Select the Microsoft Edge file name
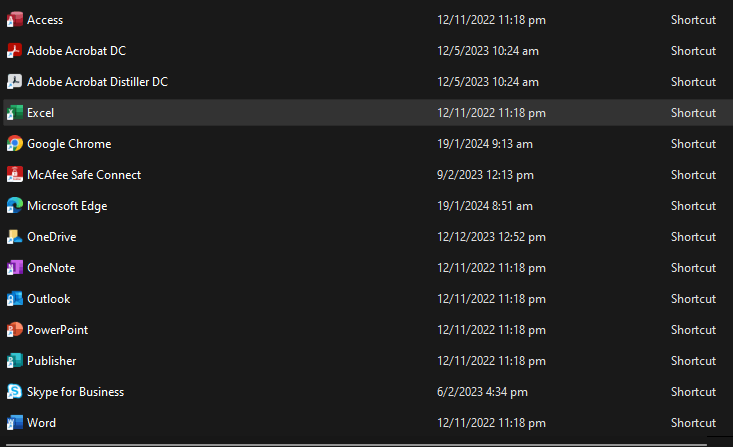The width and height of the screenshot is (733, 447). (67, 206)
